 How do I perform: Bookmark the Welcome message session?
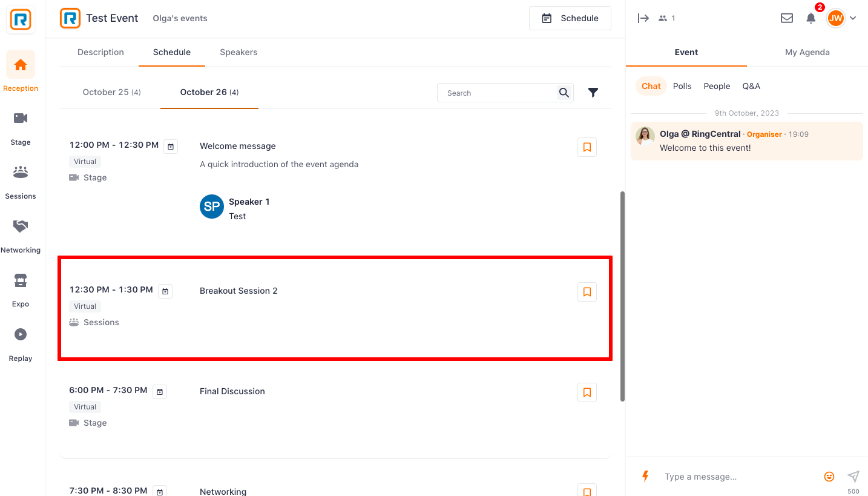coord(587,147)
